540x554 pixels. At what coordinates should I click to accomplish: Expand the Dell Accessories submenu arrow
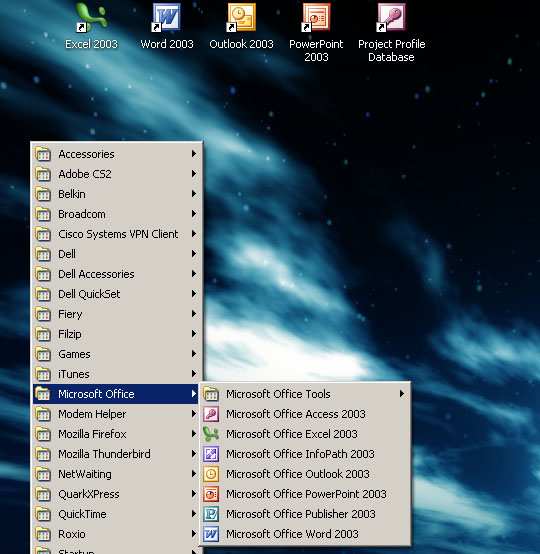(194, 273)
